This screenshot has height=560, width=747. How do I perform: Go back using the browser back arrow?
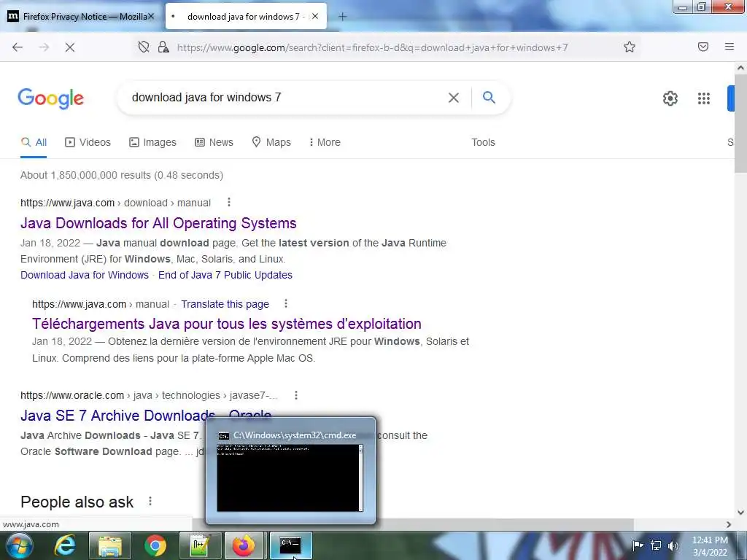(x=18, y=47)
